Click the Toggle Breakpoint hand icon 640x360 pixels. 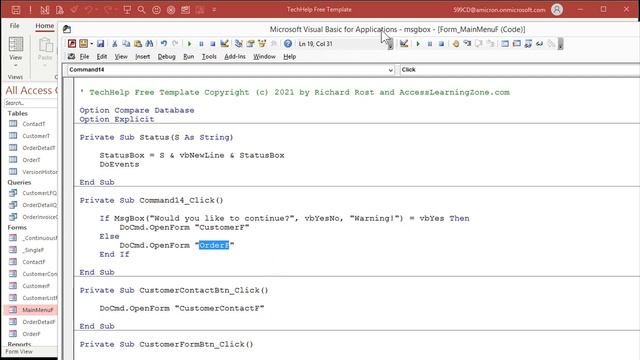456,44
